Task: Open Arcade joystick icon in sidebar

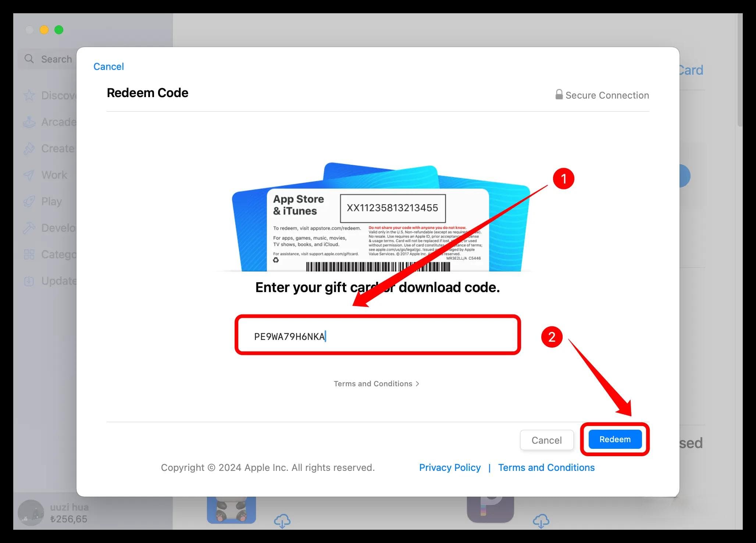Action: pyautogui.click(x=29, y=122)
